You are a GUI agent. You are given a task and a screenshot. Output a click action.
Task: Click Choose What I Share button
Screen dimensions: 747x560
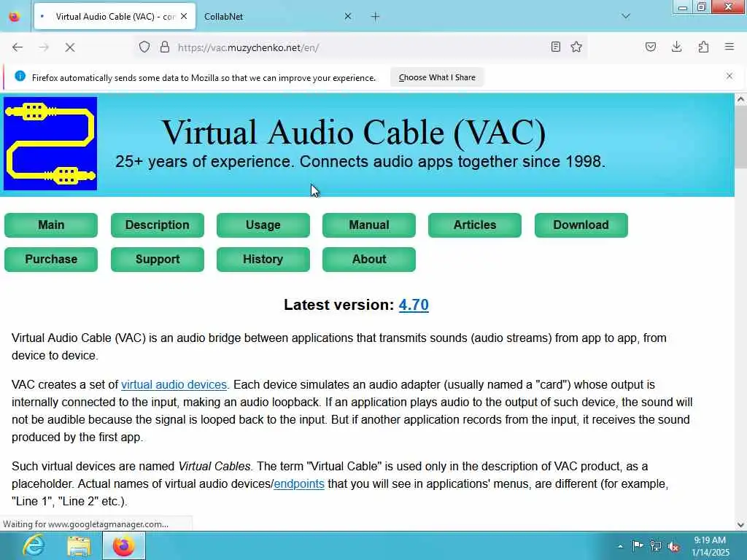click(x=437, y=77)
